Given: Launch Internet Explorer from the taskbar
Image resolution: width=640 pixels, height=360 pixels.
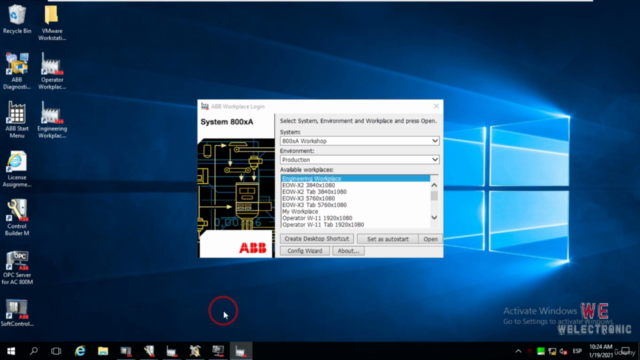Looking at the screenshot, I should (x=80, y=351).
